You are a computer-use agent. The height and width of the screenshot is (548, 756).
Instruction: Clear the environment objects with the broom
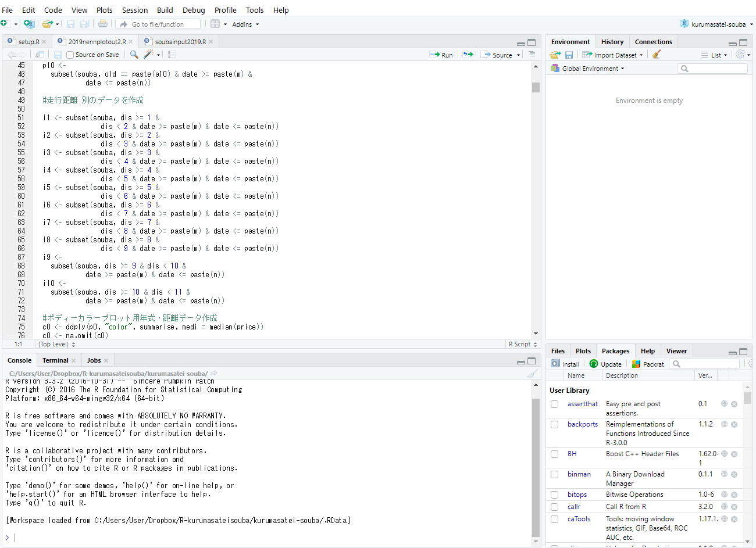coord(657,55)
